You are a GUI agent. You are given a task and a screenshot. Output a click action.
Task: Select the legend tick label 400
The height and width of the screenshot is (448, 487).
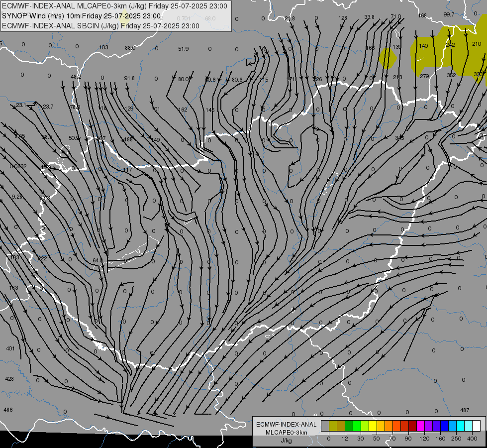472,439
